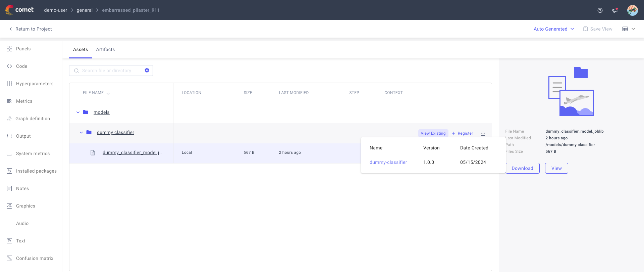Screen dimensions: 644x272
Task: Collapse the dummy classifier folder chevron
Action: click(x=81, y=133)
